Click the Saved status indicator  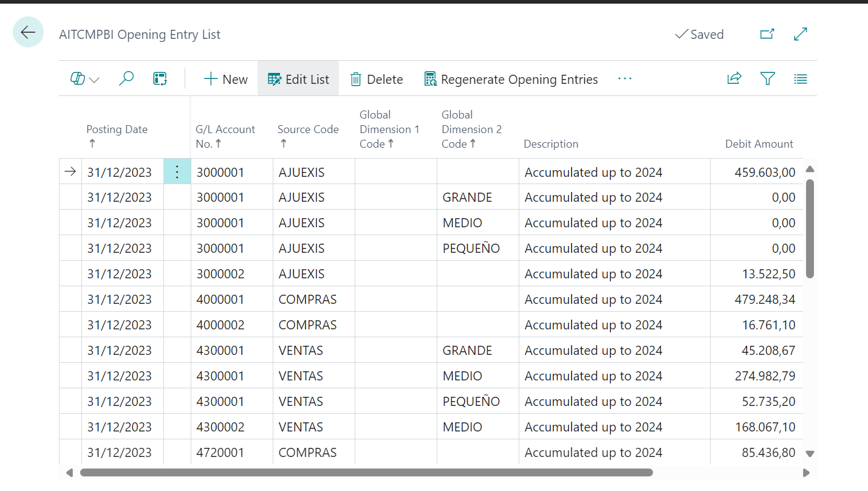[x=699, y=35]
